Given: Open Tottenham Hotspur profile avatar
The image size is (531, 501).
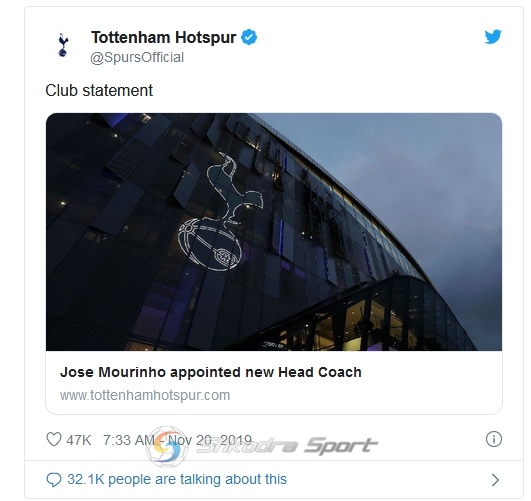Looking at the screenshot, I should click(63, 44).
